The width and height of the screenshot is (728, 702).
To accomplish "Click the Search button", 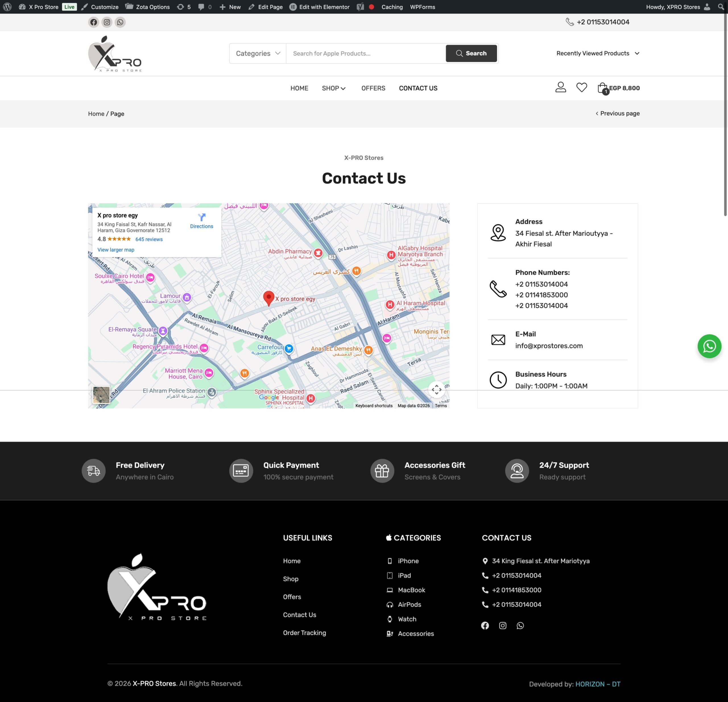I will (x=471, y=53).
